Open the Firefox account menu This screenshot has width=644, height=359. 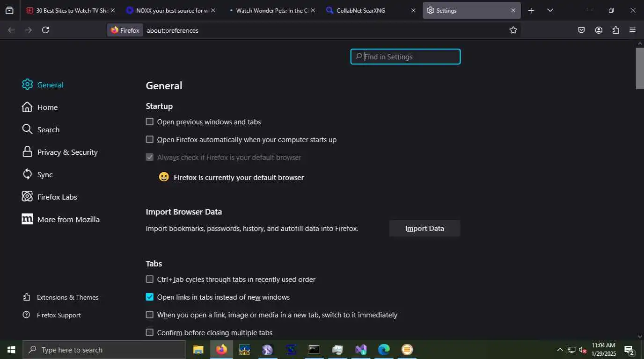click(599, 30)
